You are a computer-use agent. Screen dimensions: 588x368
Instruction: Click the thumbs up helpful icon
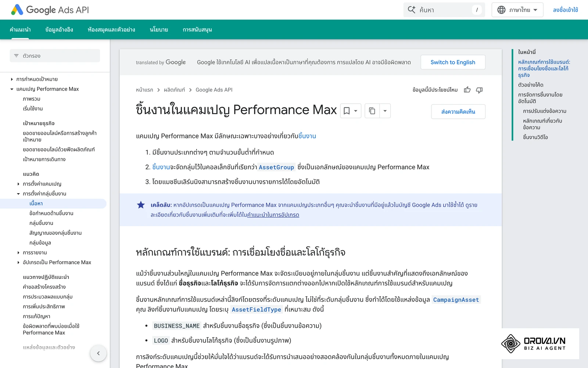coord(467,90)
